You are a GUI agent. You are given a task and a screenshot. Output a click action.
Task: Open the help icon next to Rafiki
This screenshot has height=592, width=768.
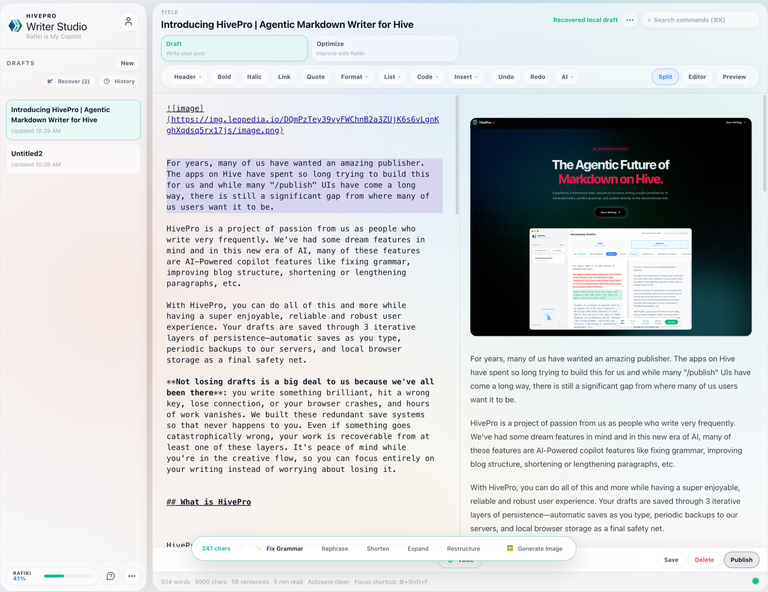click(111, 576)
